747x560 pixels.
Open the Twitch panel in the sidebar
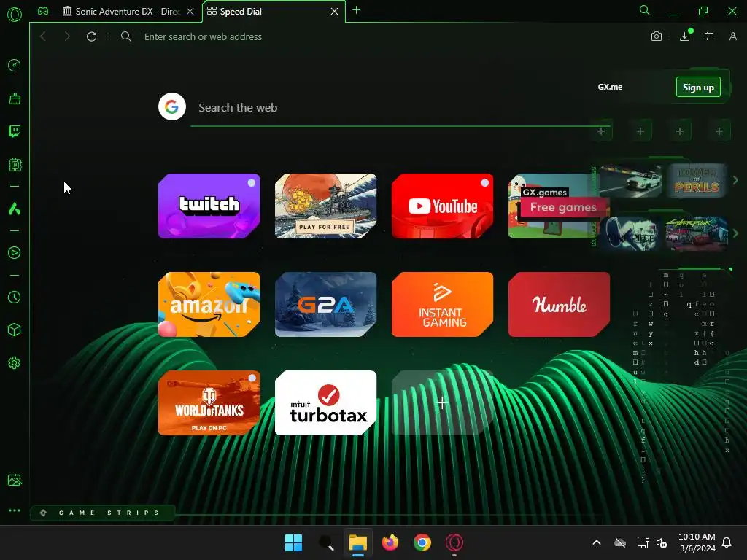click(x=15, y=131)
